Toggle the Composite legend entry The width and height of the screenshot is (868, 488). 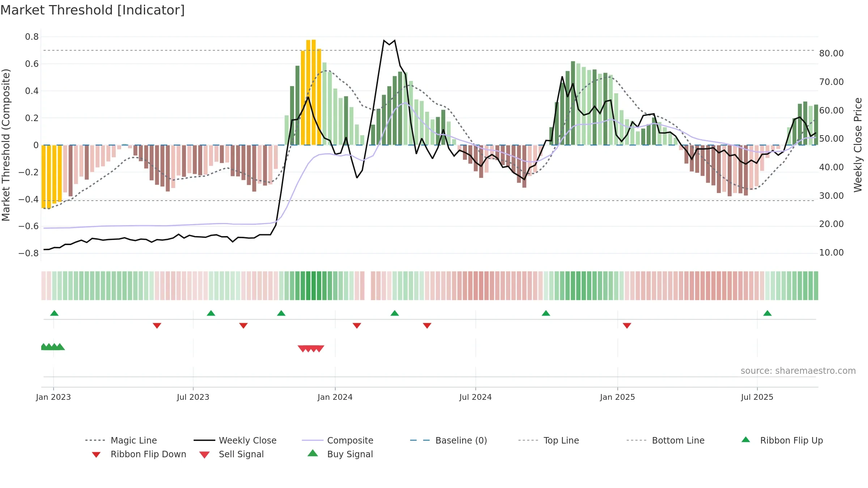pos(337,440)
